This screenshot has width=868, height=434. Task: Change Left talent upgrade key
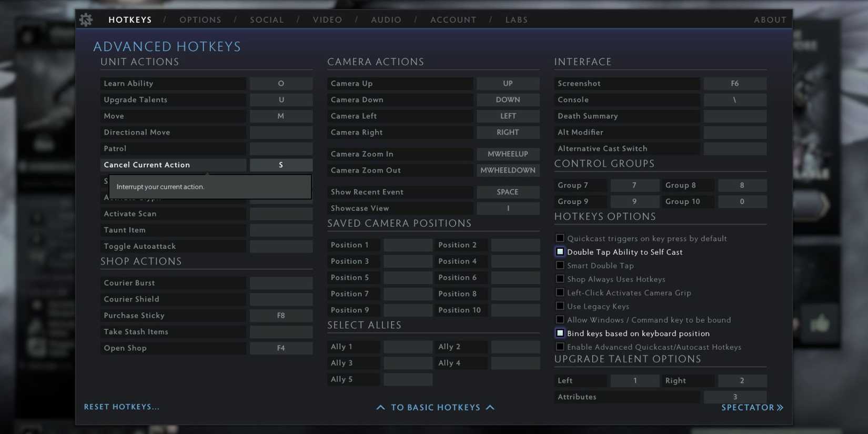click(634, 380)
